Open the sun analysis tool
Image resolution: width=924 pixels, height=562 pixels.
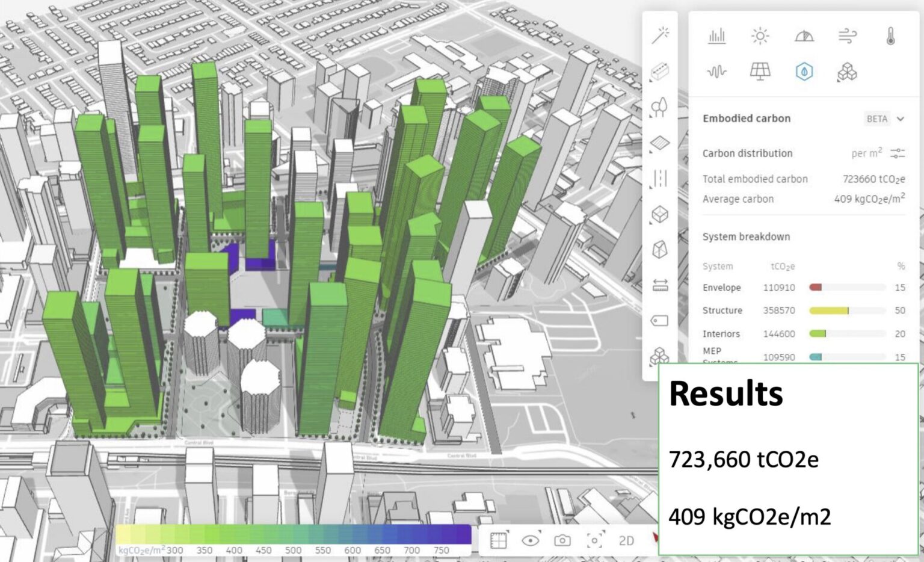[759, 36]
